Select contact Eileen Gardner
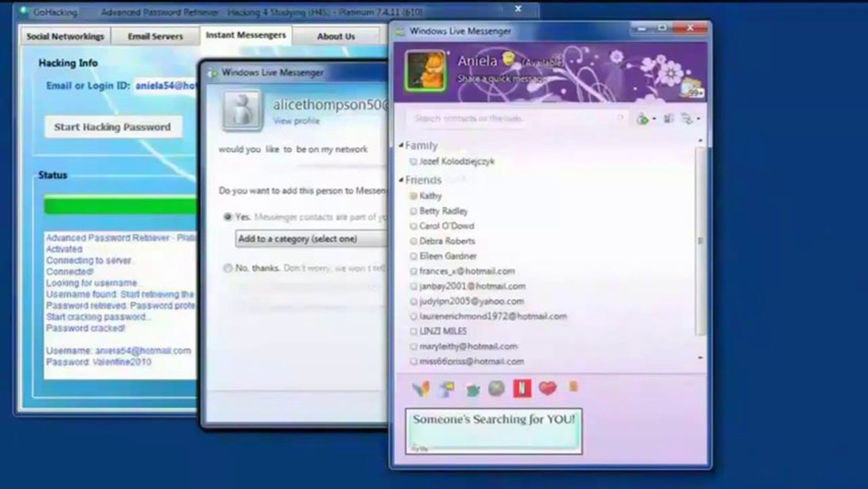This screenshot has height=489, width=868. point(448,256)
